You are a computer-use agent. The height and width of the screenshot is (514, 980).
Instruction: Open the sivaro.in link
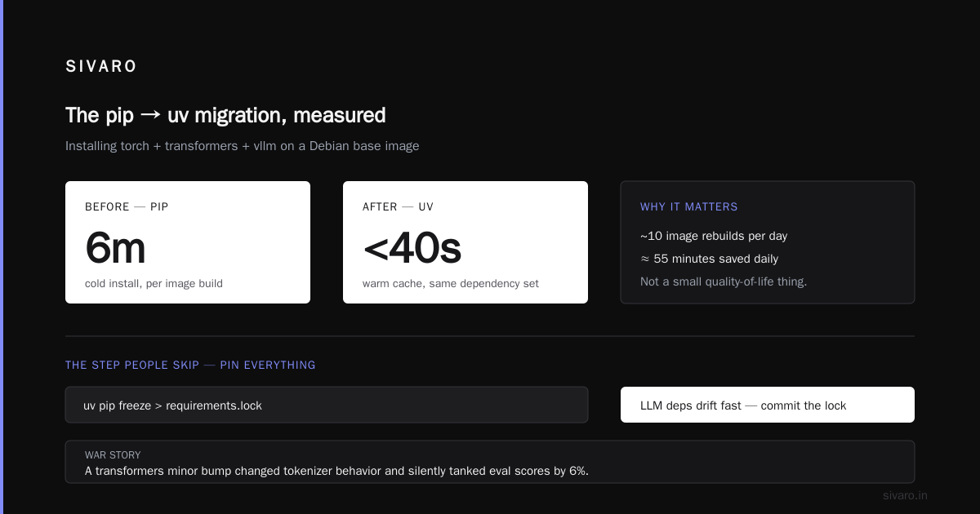[x=905, y=495]
